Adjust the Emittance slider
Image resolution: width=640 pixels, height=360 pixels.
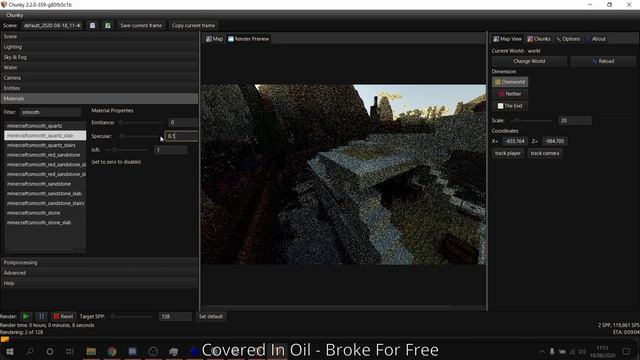(141, 122)
